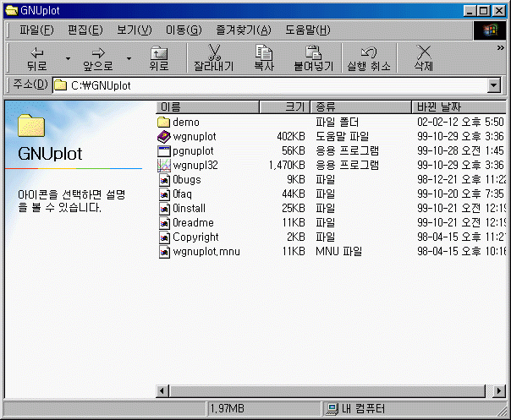The image size is (511, 420).
Task: Click the Windows logo throbber icon
Action: [x=490, y=30]
